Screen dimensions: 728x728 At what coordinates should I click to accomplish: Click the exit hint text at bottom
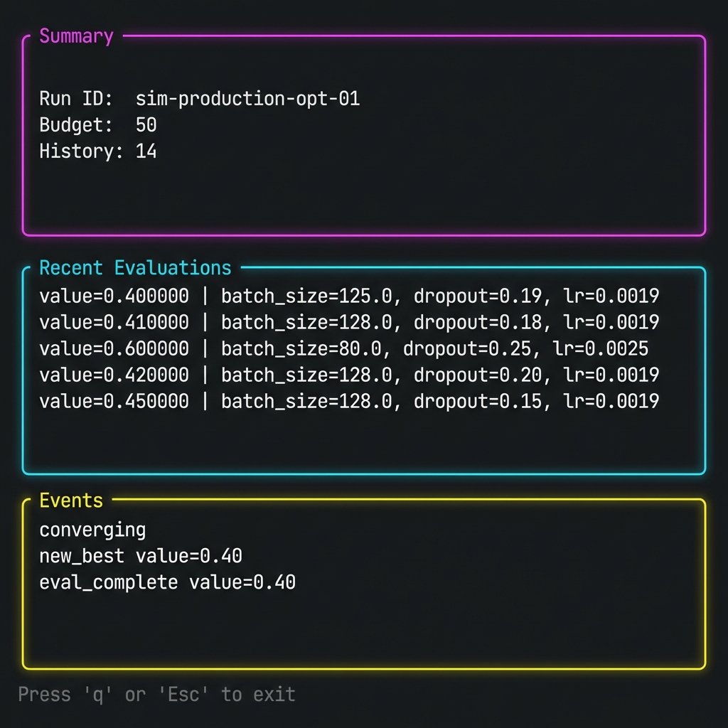pyautogui.click(x=158, y=695)
